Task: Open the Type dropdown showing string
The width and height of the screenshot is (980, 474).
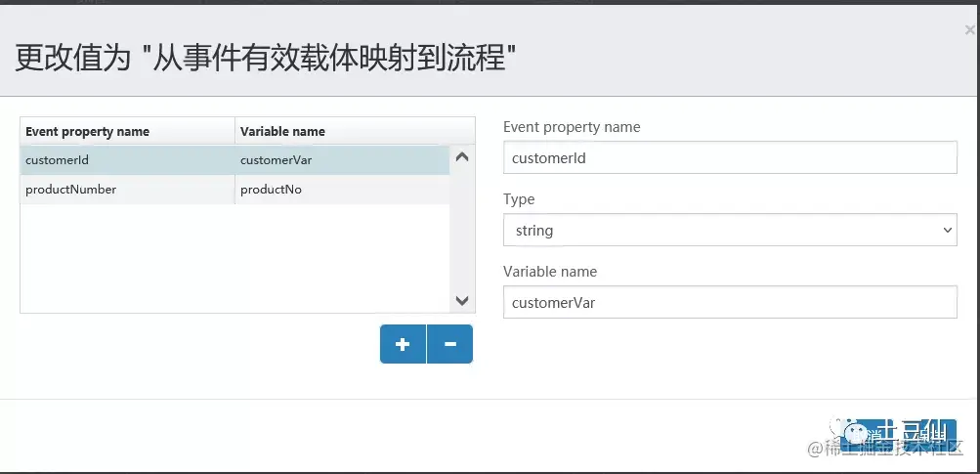Action: click(730, 230)
